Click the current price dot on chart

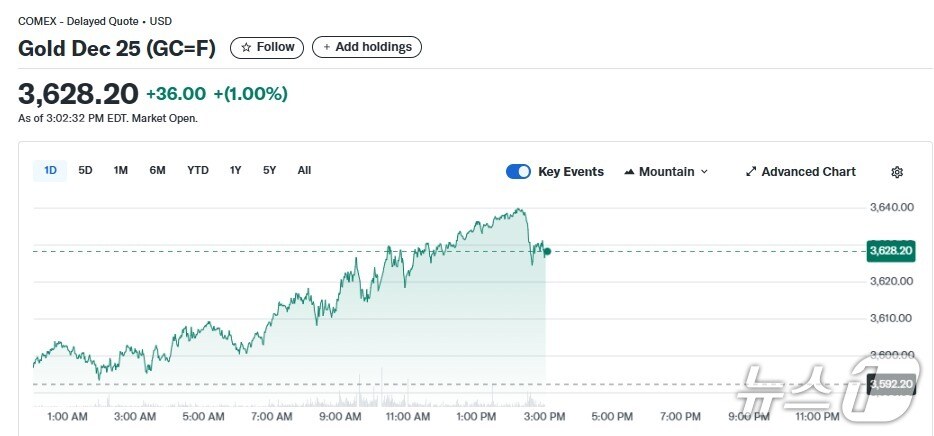coord(547,251)
